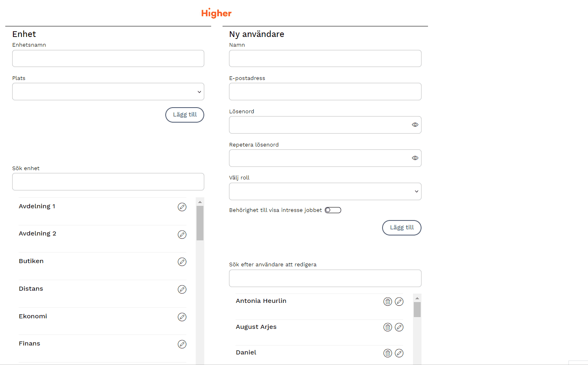Viewport: 588px width, 365px height.
Task: Edit the Avdelning 1 unit
Action: 182,207
